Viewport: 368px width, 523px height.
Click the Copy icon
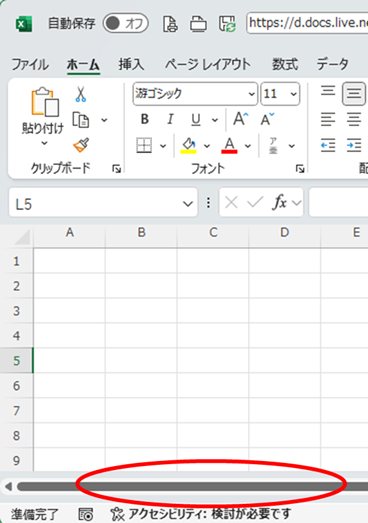[x=80, y=120]
